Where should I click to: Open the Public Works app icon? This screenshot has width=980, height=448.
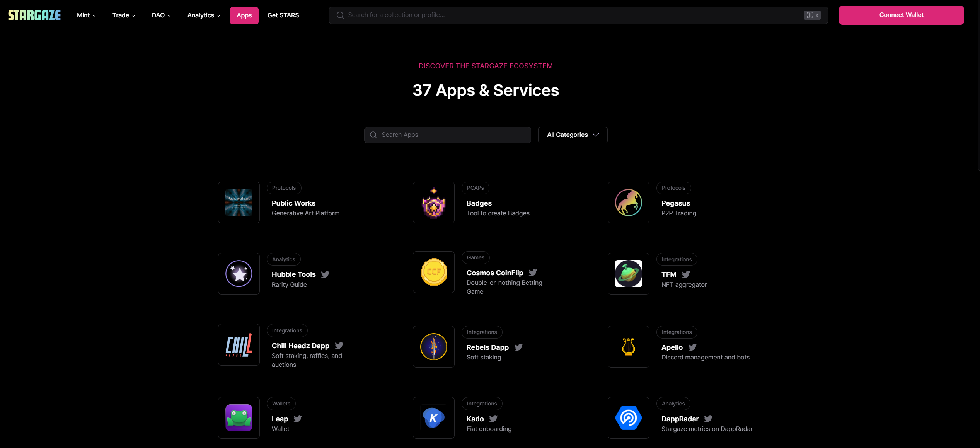point(239,203)
